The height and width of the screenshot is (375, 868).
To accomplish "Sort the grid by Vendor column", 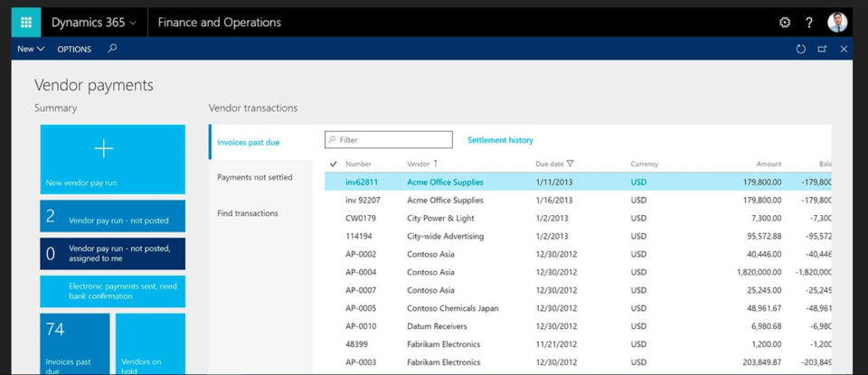I will (418, 164).
